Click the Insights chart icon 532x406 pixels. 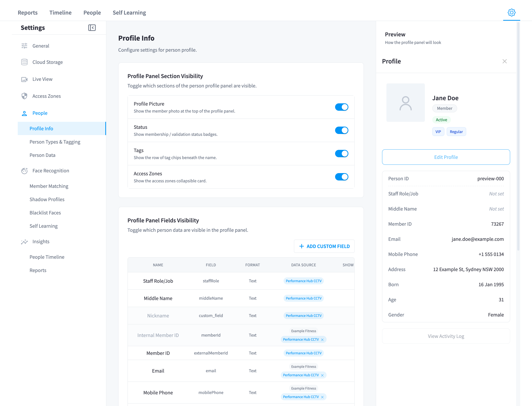click(x=24, y=242)
